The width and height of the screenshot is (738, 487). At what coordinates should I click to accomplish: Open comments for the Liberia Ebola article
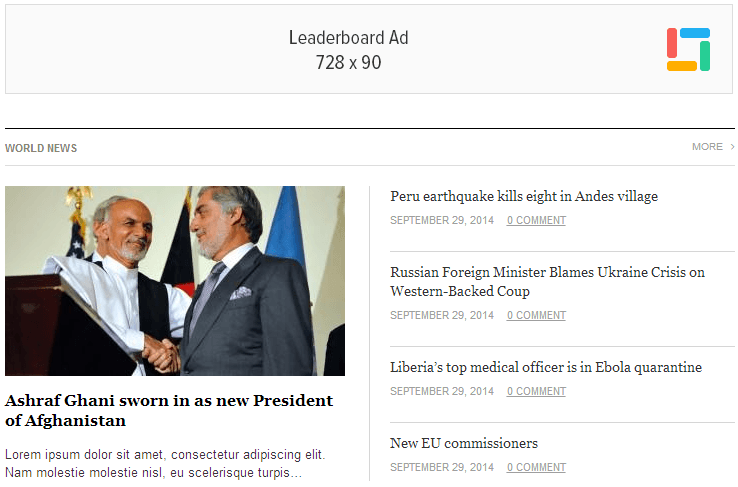coord(536,391)
